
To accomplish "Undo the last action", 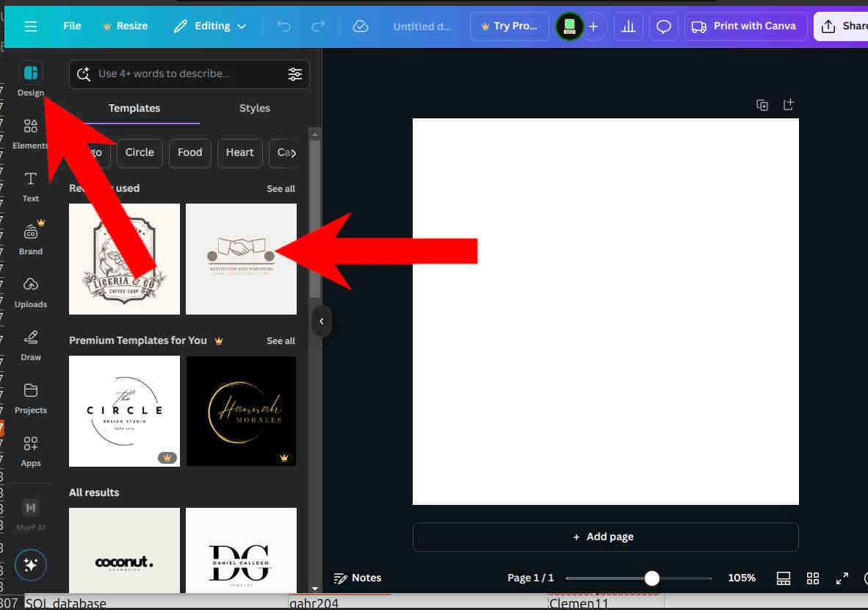I will click(x=283, y=26).
